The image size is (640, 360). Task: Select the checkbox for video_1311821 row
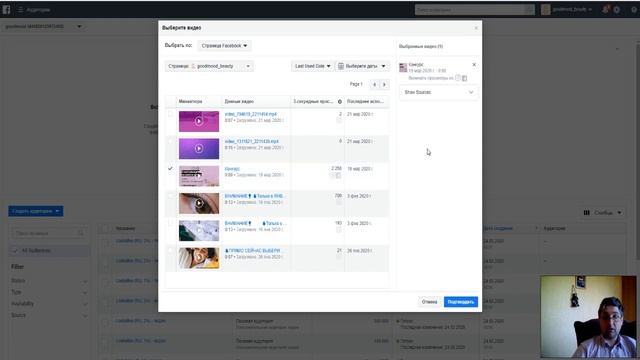pos(170,141)
